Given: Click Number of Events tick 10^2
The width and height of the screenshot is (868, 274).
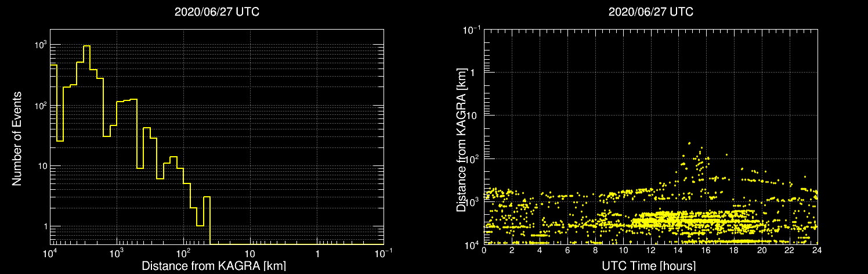Looking at the screenshot, I should 41,105.
